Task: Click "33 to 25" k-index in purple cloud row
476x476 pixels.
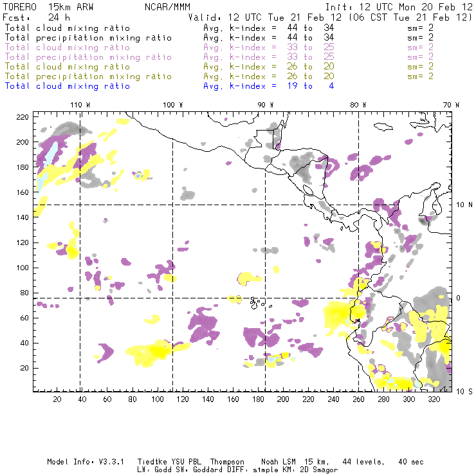Action: (x=311, y=48)
